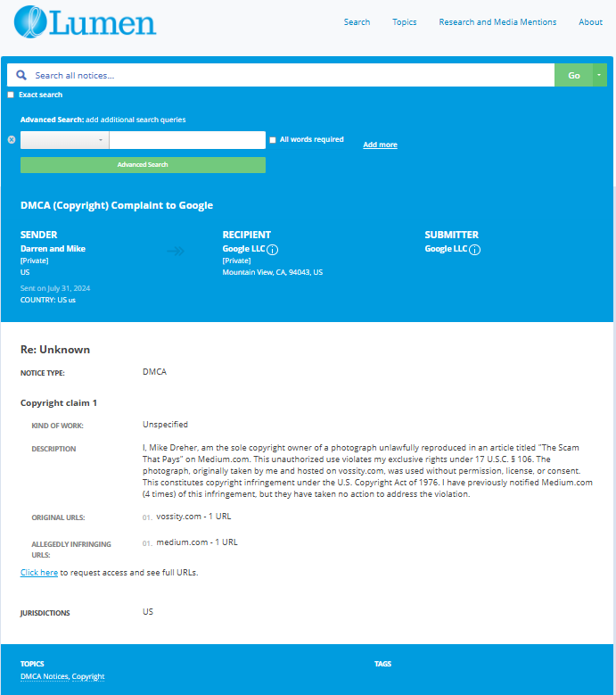
Task: Focus the advanced search query text box
Action: point(187,140)
